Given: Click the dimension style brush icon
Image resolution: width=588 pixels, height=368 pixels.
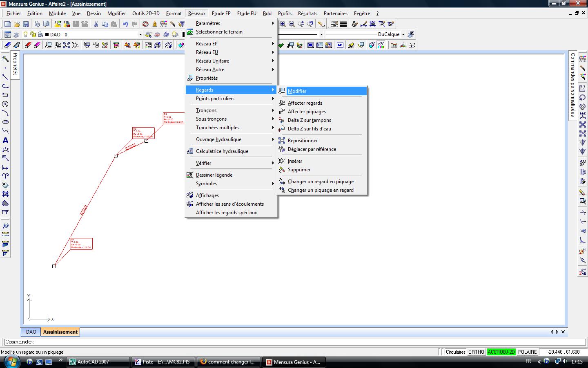Looking at the screenshot, I should pyautogui.click(x=363, y=24).
